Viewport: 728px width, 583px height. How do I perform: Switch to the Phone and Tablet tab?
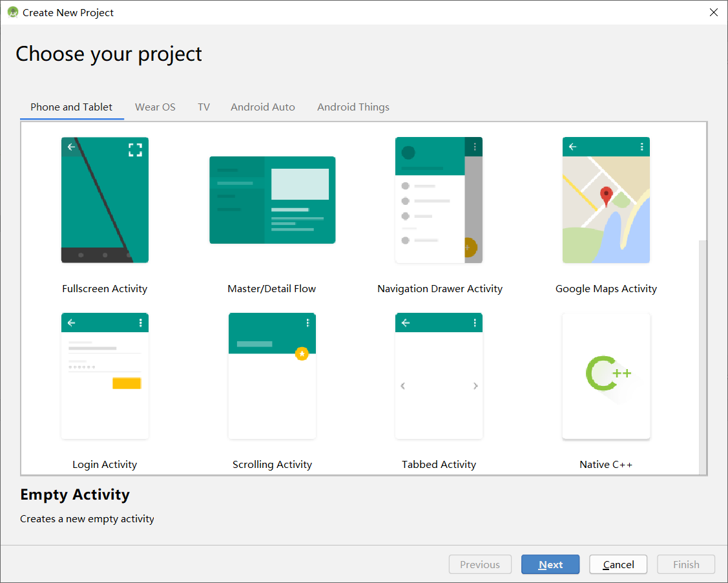(72, 107)
